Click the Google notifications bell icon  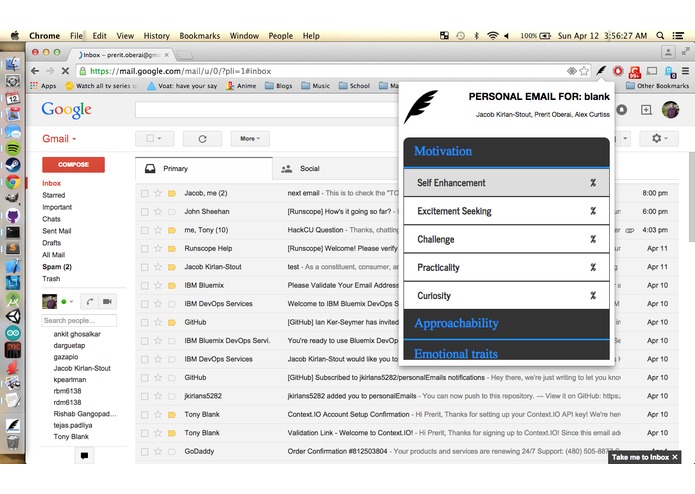point(622,109)
